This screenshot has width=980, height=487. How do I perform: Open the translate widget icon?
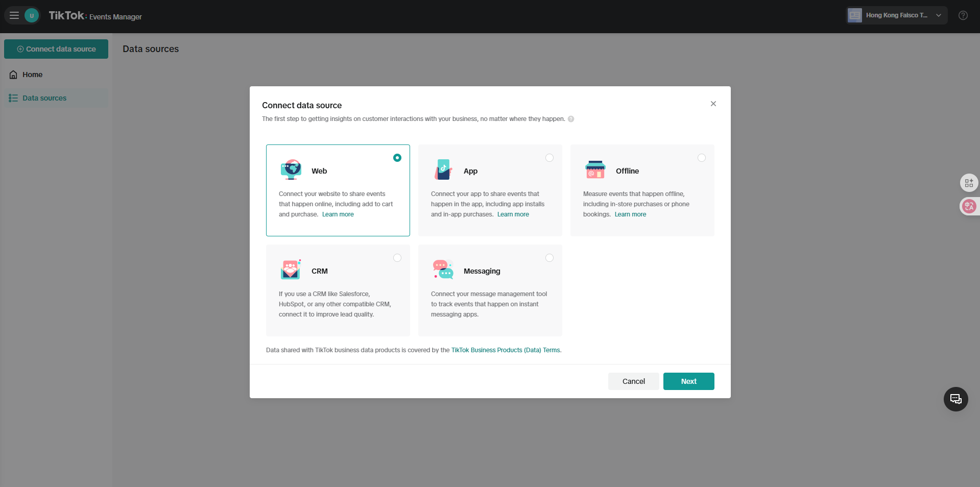coord(969,206)
